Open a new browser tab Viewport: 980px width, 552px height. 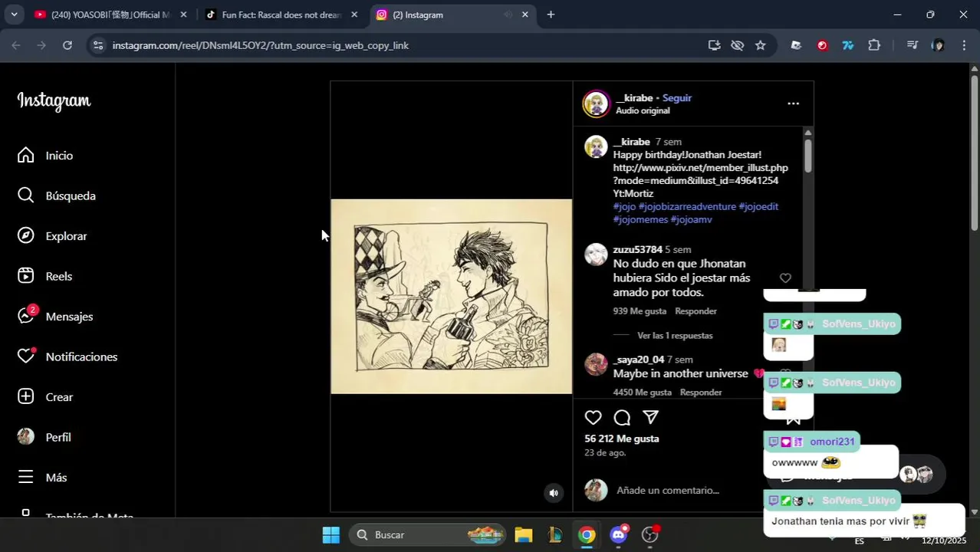pos(551,15)
